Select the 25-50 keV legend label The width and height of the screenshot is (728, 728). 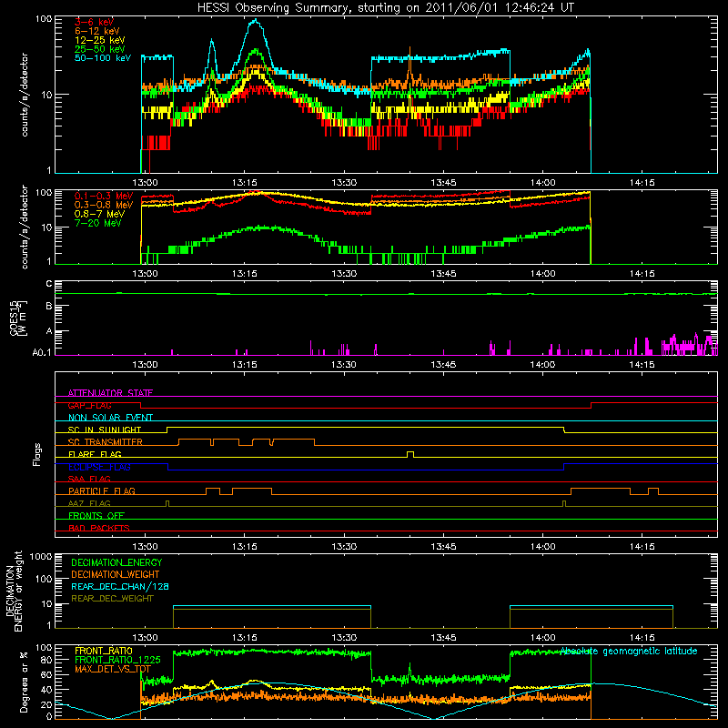[x=100, y=49]
